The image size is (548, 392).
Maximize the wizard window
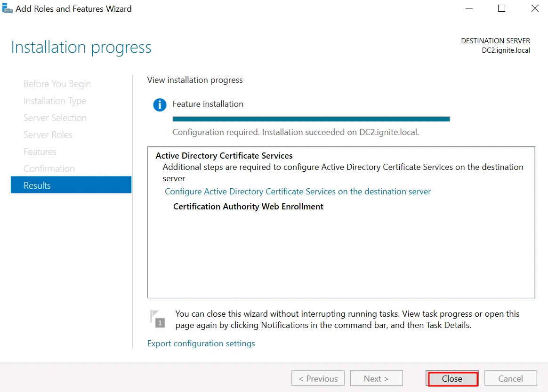click(501, 8)
